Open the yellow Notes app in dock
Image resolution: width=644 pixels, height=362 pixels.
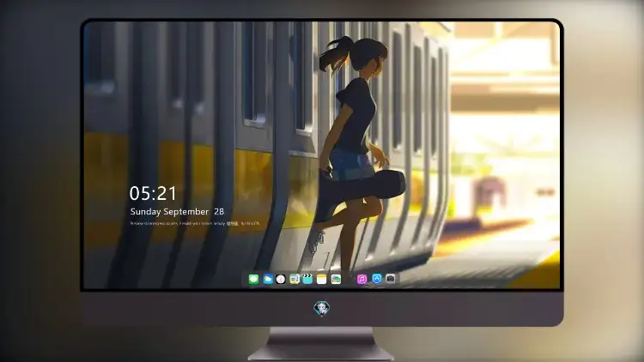(x=322, y=280)
